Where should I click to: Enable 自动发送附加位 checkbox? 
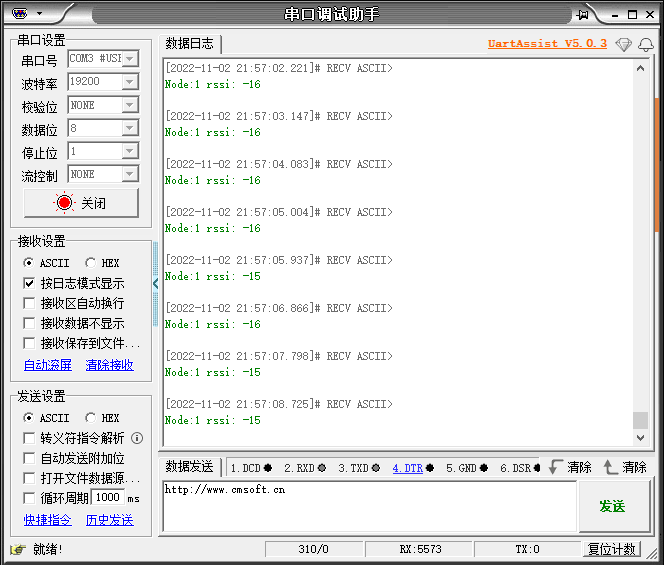[x=29, y=458]
